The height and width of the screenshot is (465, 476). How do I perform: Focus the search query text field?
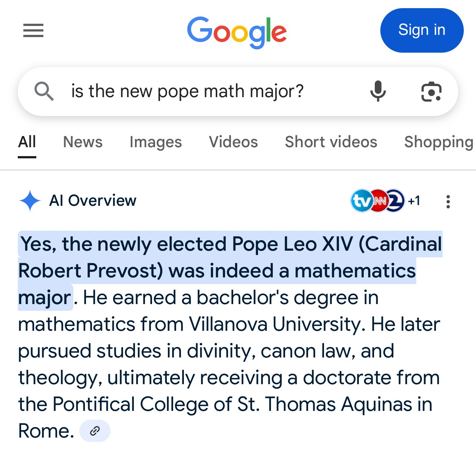[208, 91]
